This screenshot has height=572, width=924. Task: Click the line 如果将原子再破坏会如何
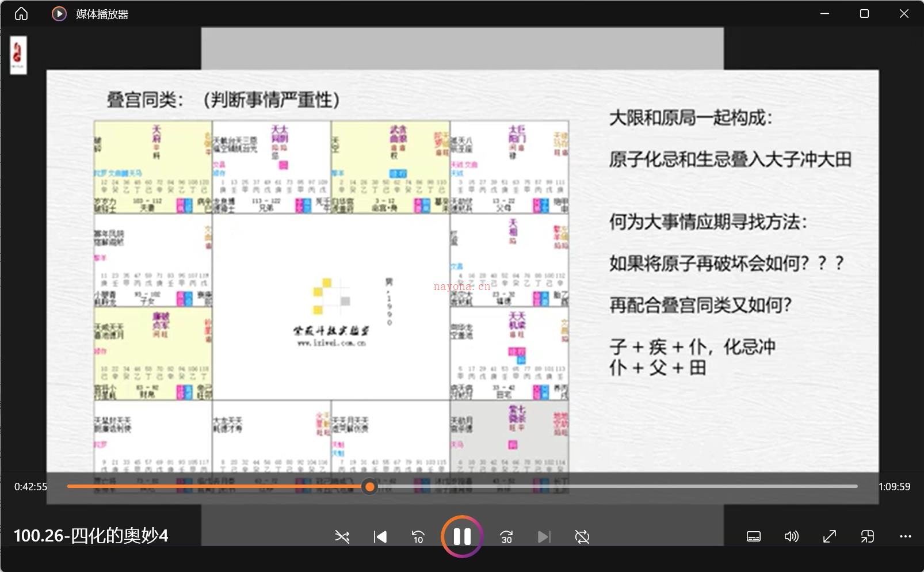727,263
